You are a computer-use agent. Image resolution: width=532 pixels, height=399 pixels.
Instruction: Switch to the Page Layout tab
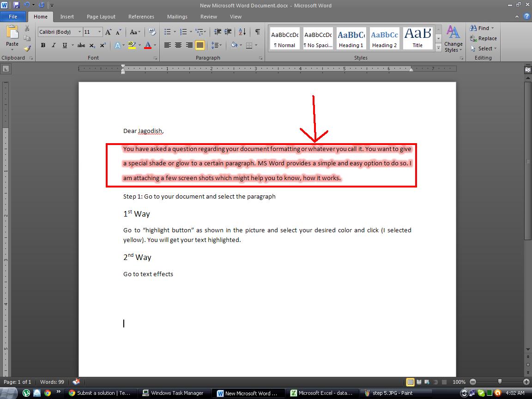pyautogui.click(x=101, y=16)
